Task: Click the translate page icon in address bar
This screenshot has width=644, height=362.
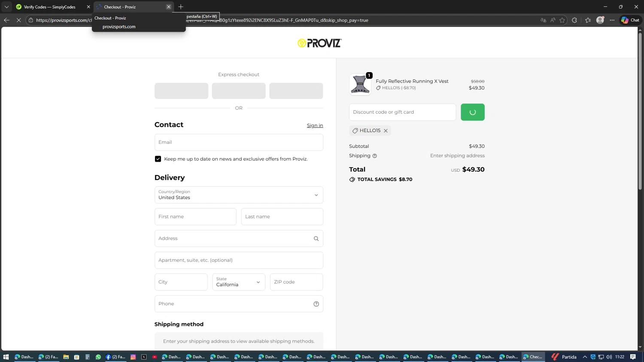Action: click(543, 20)
